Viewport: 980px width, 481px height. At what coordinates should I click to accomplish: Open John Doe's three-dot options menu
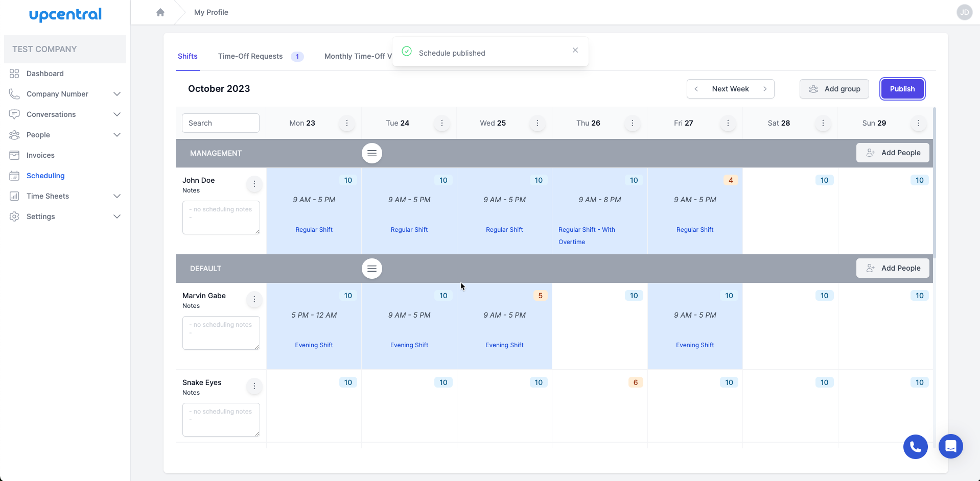pyautogui.click(x=254, y=184)
